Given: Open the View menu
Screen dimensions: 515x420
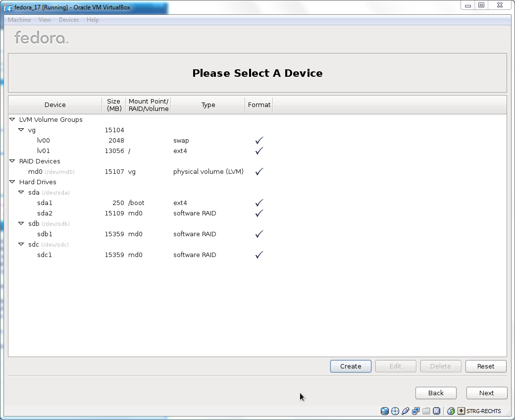Looking at the screenshot, I should (x=45, y=20).
